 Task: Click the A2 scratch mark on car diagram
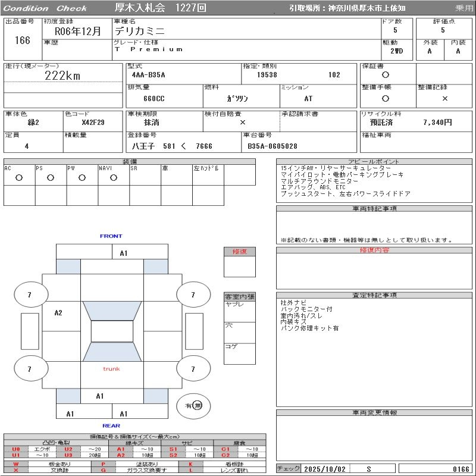58,312
